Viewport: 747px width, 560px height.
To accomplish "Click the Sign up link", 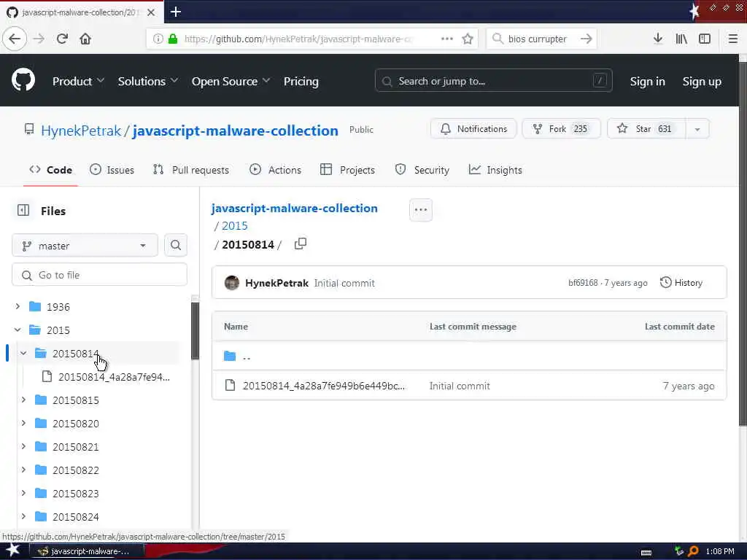I will [702, 82].
